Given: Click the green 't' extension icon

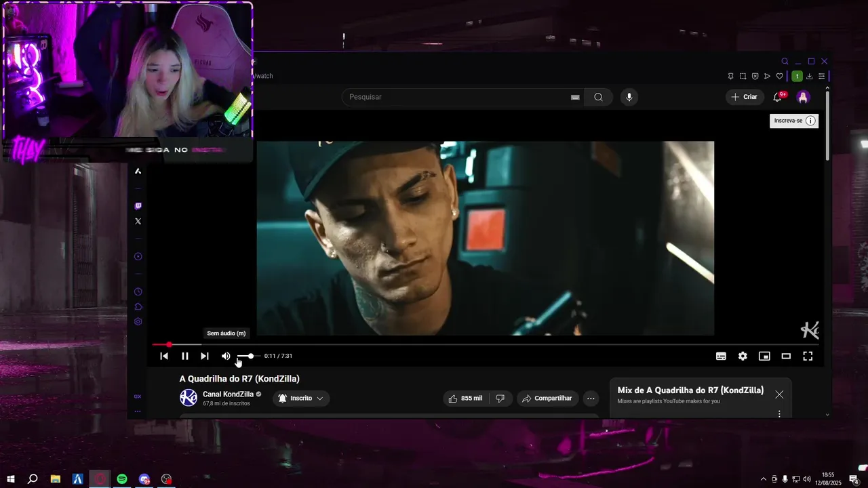Looking at the screenshot, I should point(797,76).
